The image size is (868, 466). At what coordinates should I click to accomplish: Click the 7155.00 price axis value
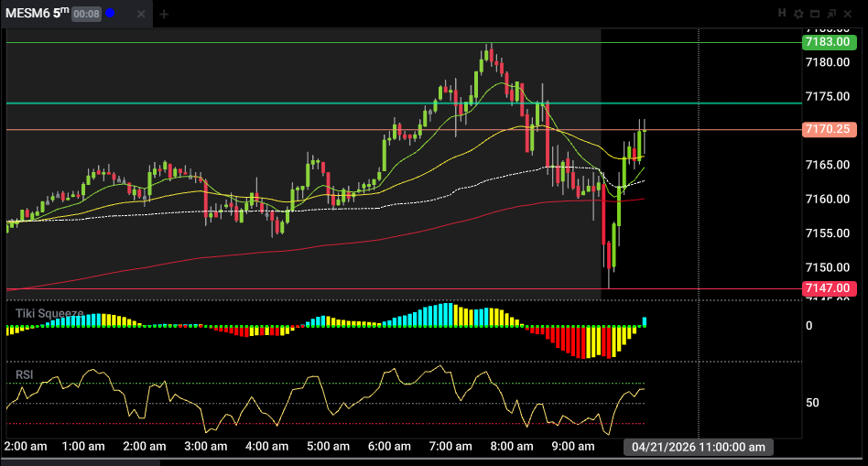(x=828, y=233)
